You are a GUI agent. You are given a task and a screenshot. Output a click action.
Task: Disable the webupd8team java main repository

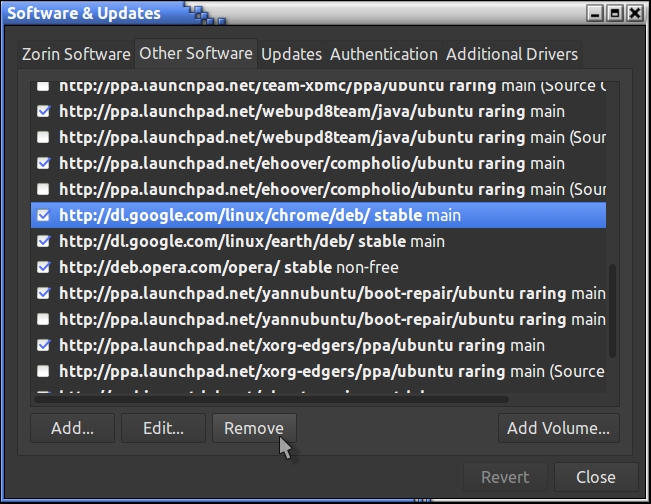43,111
